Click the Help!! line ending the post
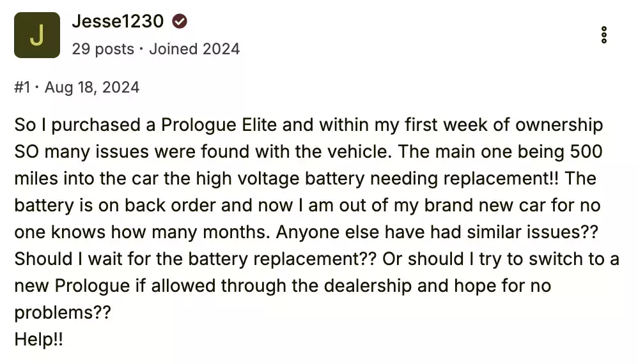 coord(38,339)
